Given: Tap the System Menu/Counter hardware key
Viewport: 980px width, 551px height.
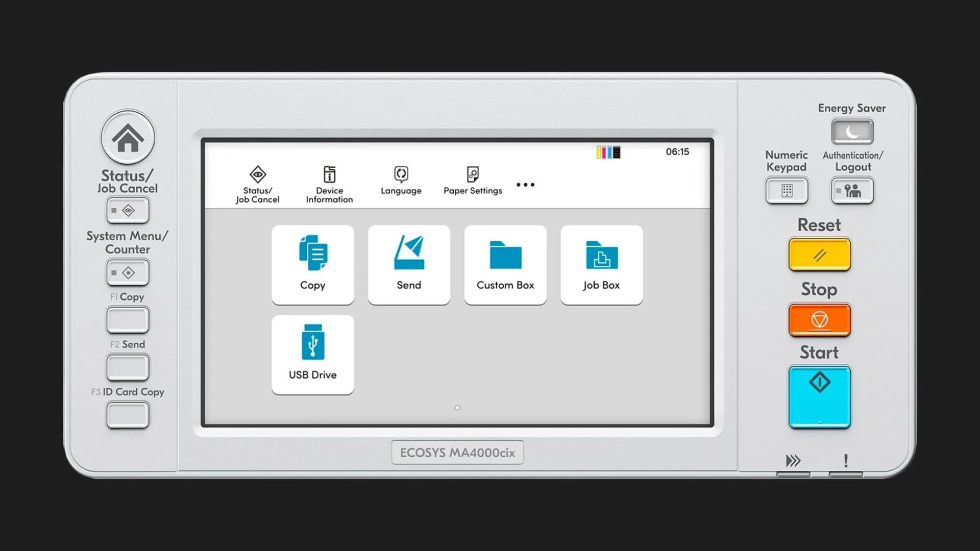Looking at the screenshot, I should [128, 272].
